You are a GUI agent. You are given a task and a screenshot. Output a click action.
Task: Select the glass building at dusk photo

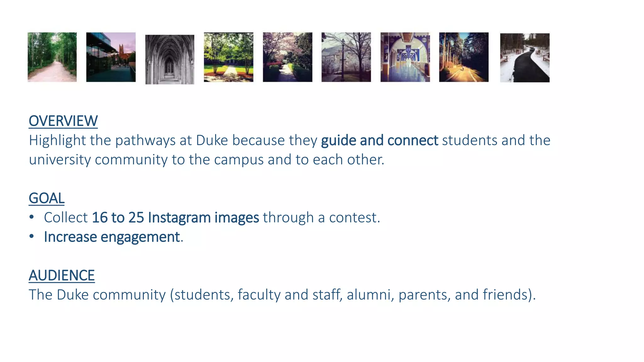(111, 57)
